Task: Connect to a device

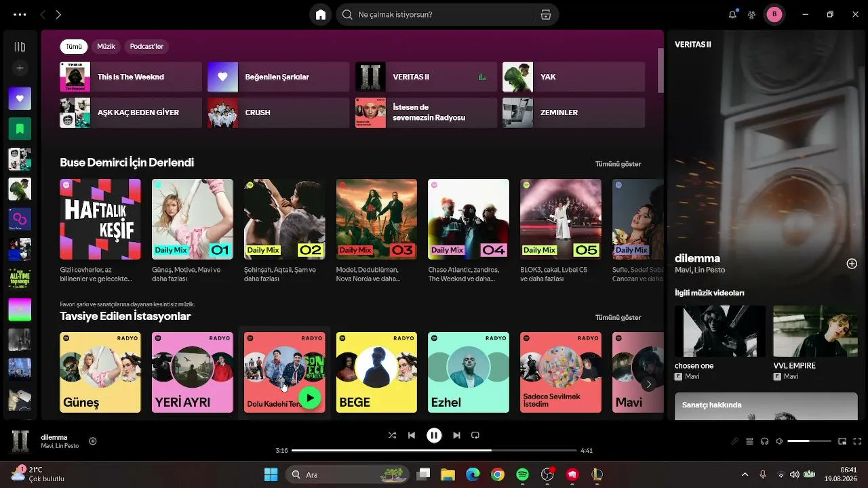Action: (764, 441)
